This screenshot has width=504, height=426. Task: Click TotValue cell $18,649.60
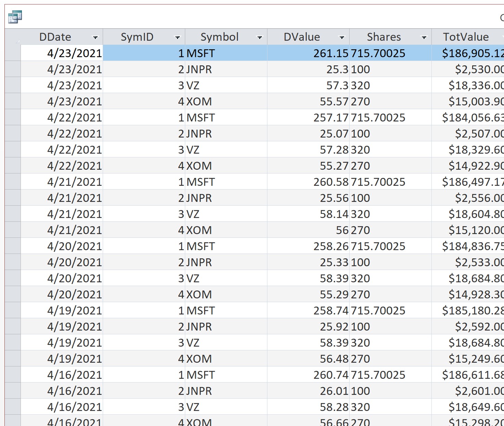click(468, 407)
